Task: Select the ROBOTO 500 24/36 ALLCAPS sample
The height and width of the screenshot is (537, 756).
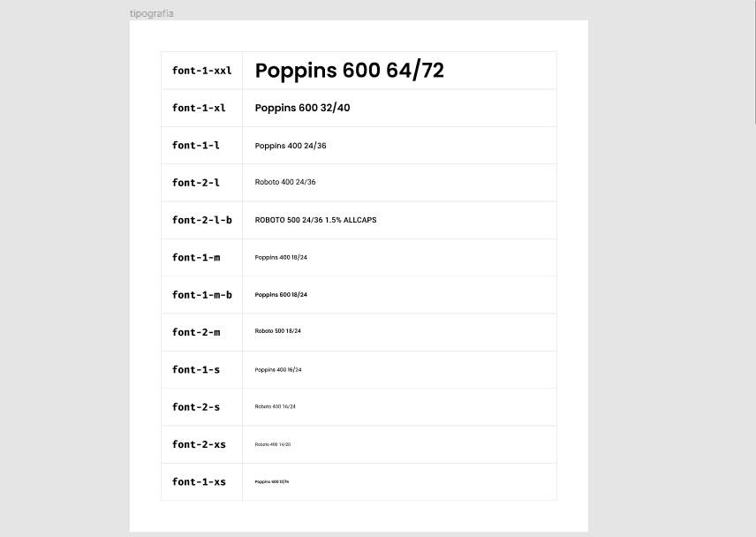Action: point(315,220)
